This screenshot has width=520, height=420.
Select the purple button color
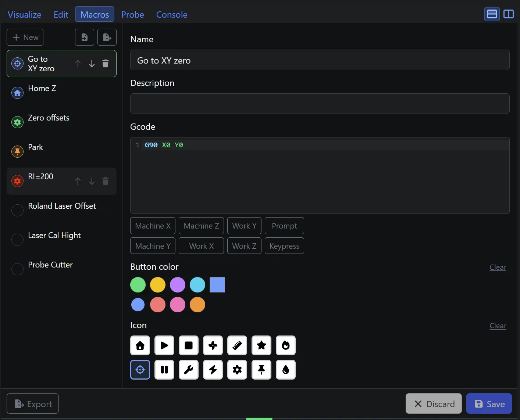pyautogui.click(x=178, y=285)
